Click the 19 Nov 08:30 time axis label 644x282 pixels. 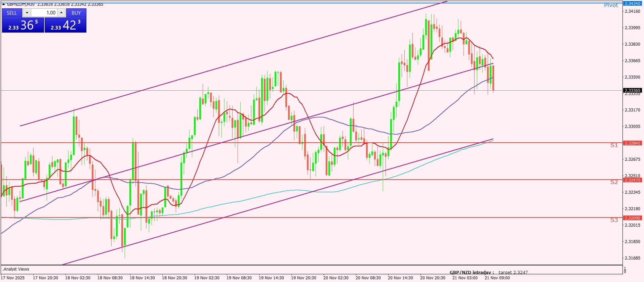[239, 278]
